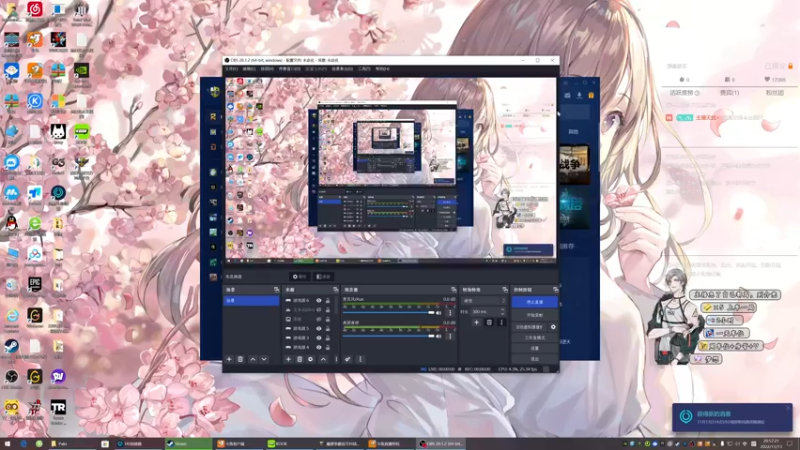
Task: Lock game capture 5 source
Action: 328,329
